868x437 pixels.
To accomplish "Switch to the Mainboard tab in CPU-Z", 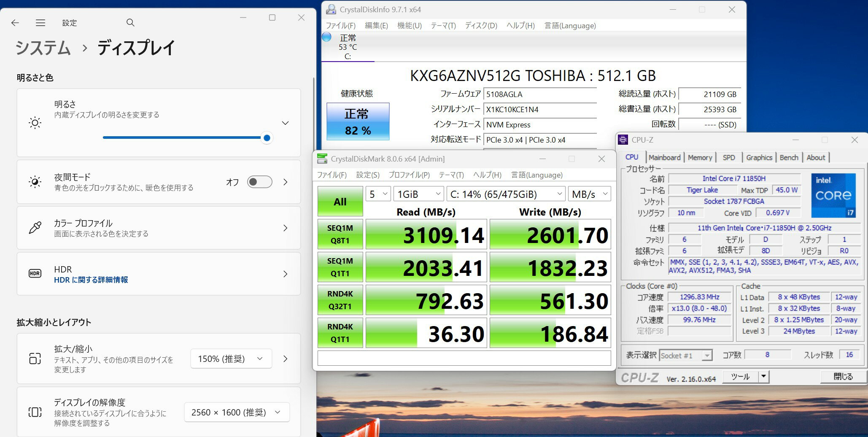I will point(664,157).
